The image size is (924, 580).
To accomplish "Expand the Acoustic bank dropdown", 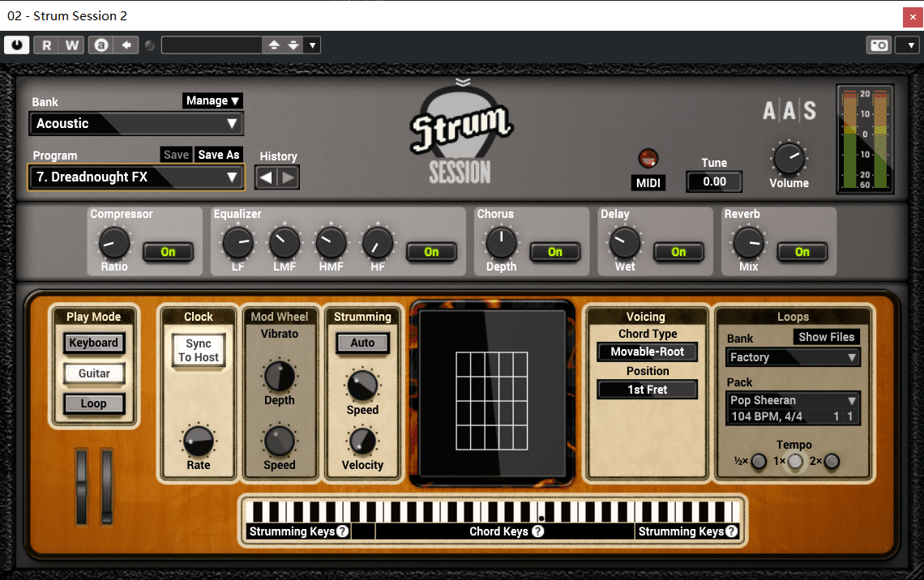I will [x=136, y=124].
